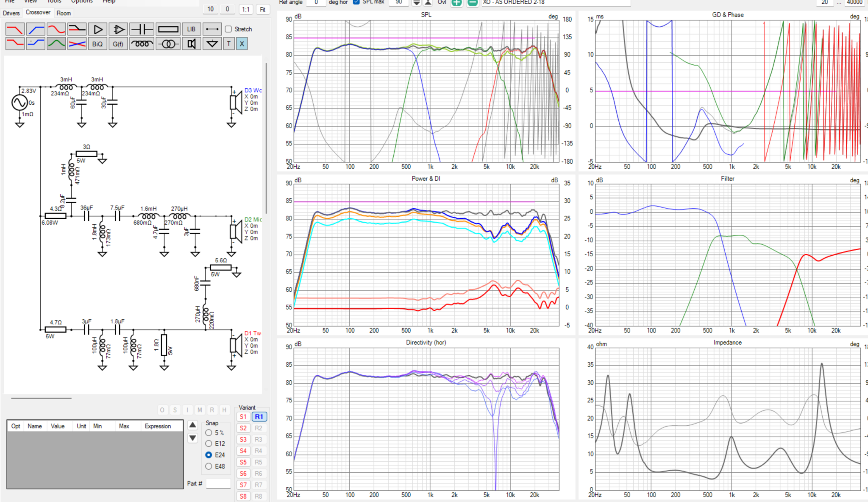This screenshot has height=502, width=868.
Task: Toggle the R1 variant button
Action: 259,417
